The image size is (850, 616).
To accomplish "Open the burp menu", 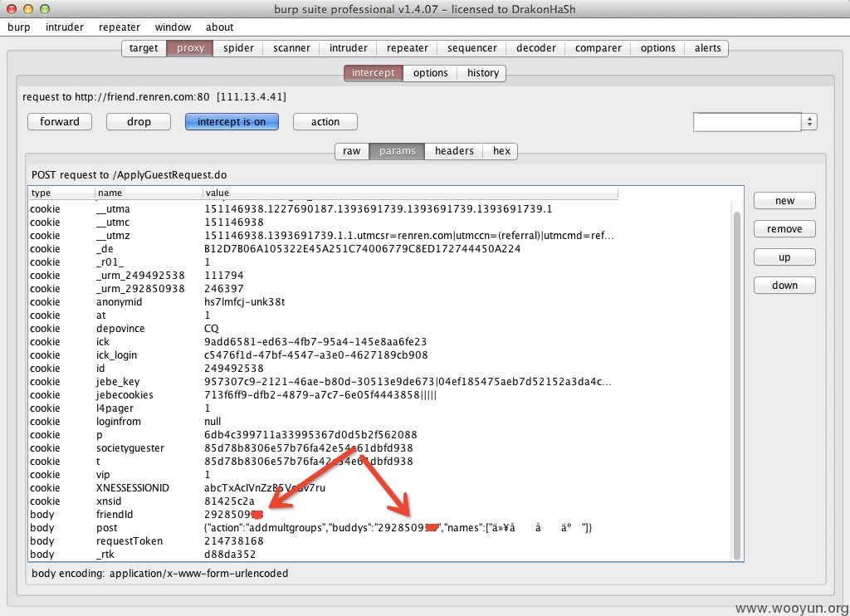I will tap(19, 27).
